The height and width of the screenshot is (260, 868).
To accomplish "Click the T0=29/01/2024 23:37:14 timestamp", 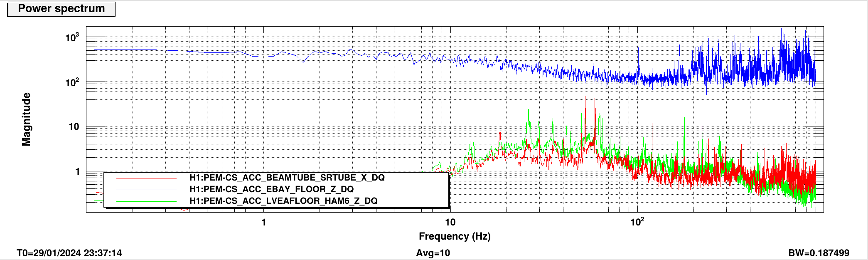I will click(x=69, y=253).
